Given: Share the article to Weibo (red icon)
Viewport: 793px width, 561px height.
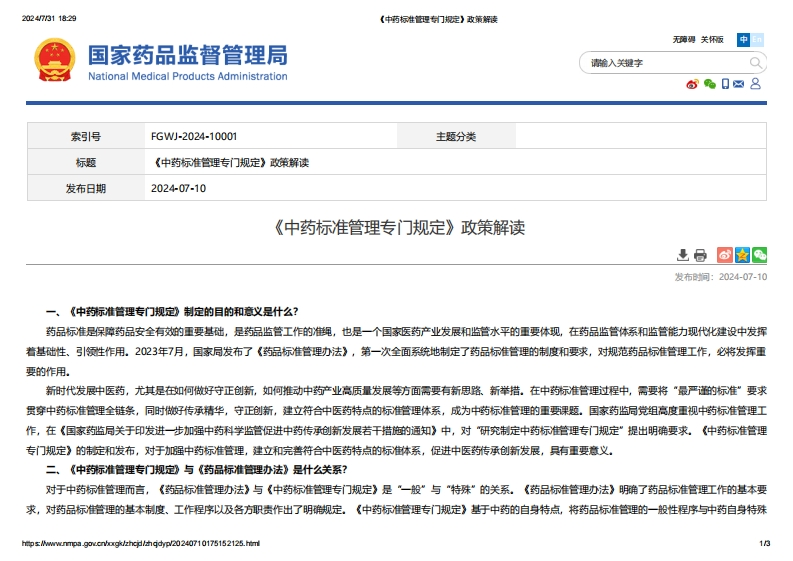Looking at the screenshot, I should pyautogui.click(x=725, y=255).
